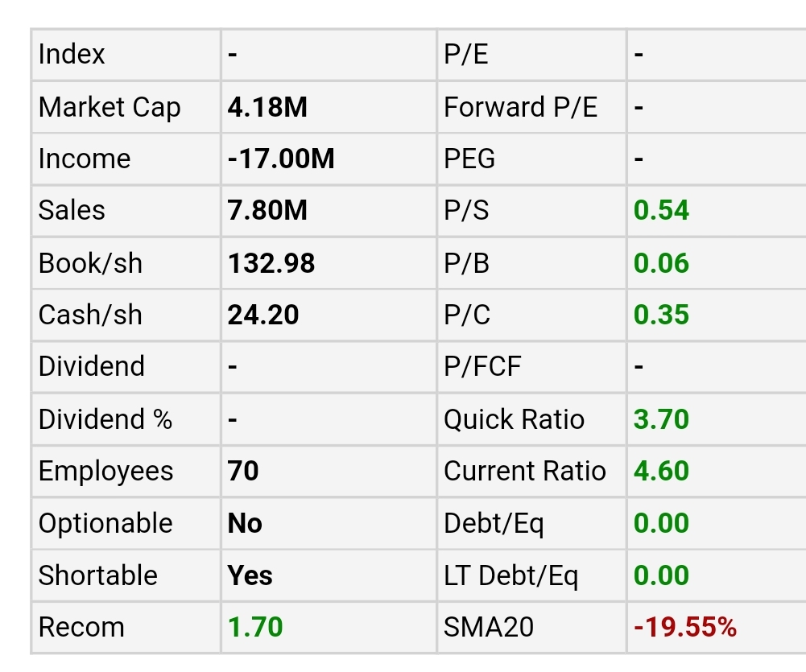Click the P/B value 0.06

coord(661,263)
